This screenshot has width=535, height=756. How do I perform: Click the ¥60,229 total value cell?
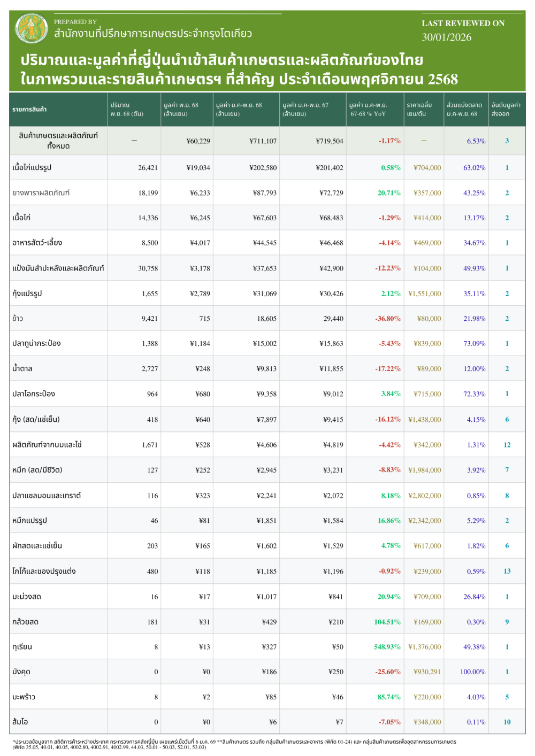coord(198,141)
